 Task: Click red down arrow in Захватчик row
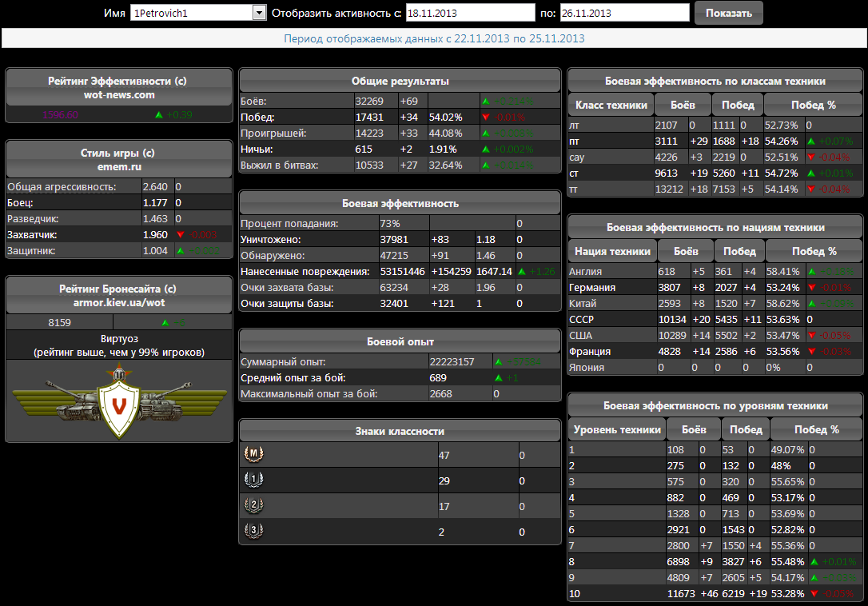coord(180,235)
